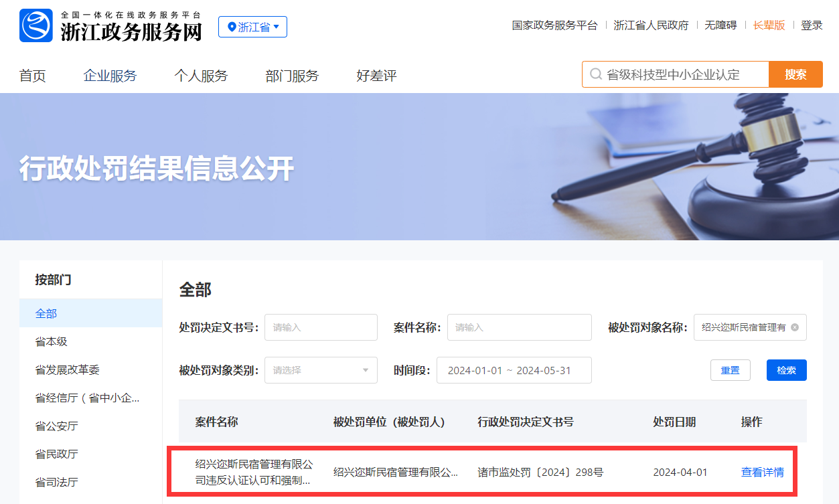Open the 部门服务 nav item

tap(292, 76)
